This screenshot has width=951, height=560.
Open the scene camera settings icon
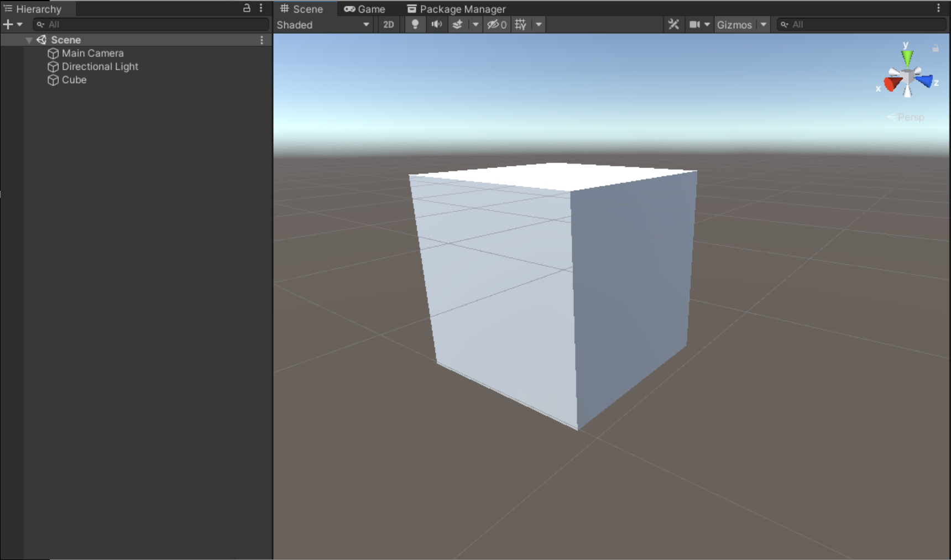coord(695,24)
